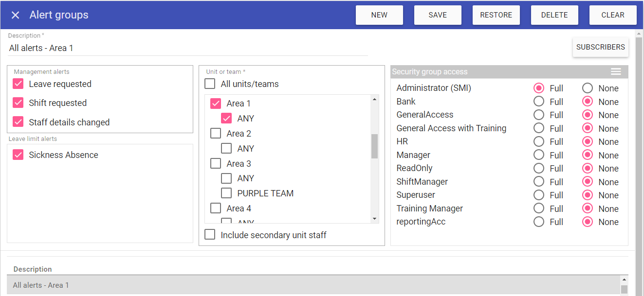
Task: Save the alert group
Action: pyautogui.click(x=438, y=15)
